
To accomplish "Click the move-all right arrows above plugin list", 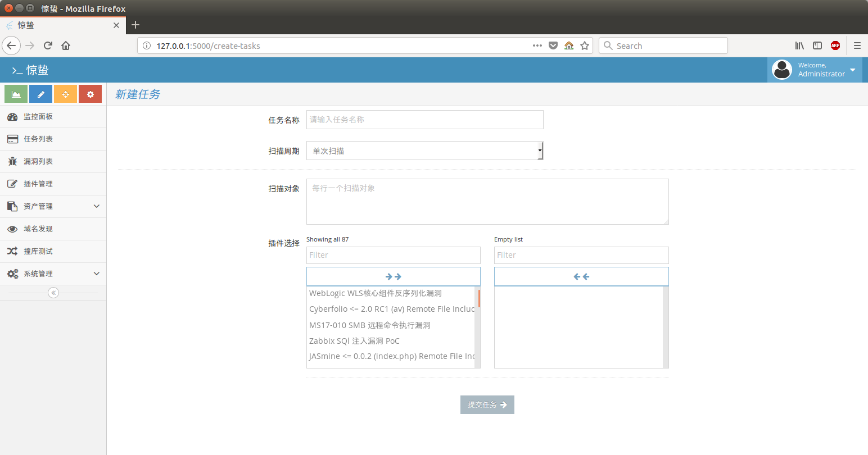I will [393, 276].
